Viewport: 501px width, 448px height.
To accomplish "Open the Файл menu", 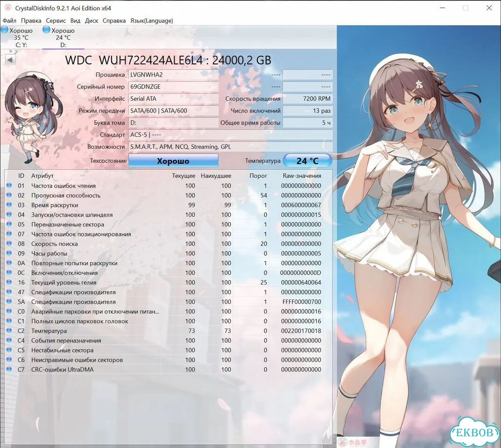I will pyautogui.click(x=9, y=21).
